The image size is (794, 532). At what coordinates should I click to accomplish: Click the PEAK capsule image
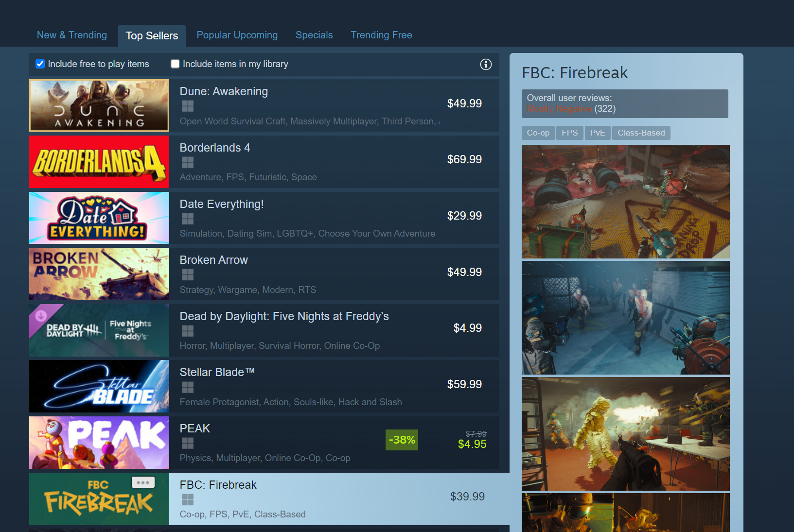pyautogui.click(x=99, y=443)
